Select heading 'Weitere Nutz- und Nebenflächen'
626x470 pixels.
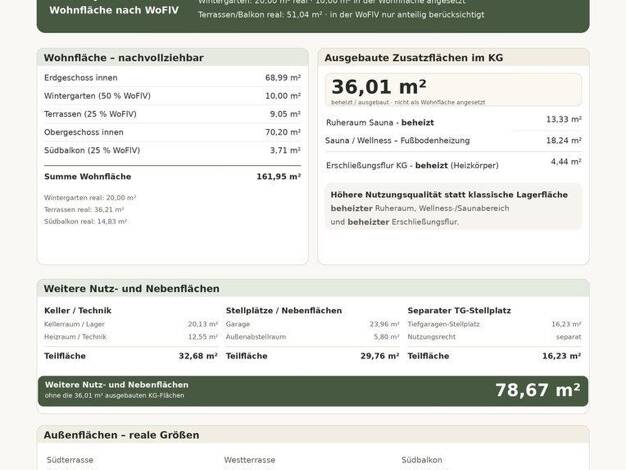(131, 289)
